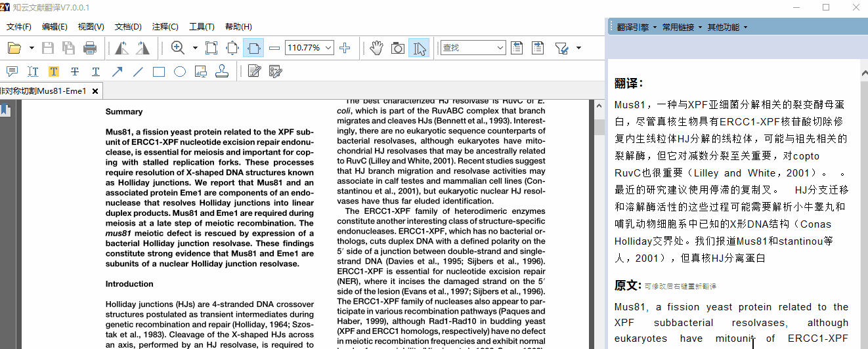868x349 pixels.
Task: Expand the zoom tool dropdown arrow
Action: coord(195,48)
